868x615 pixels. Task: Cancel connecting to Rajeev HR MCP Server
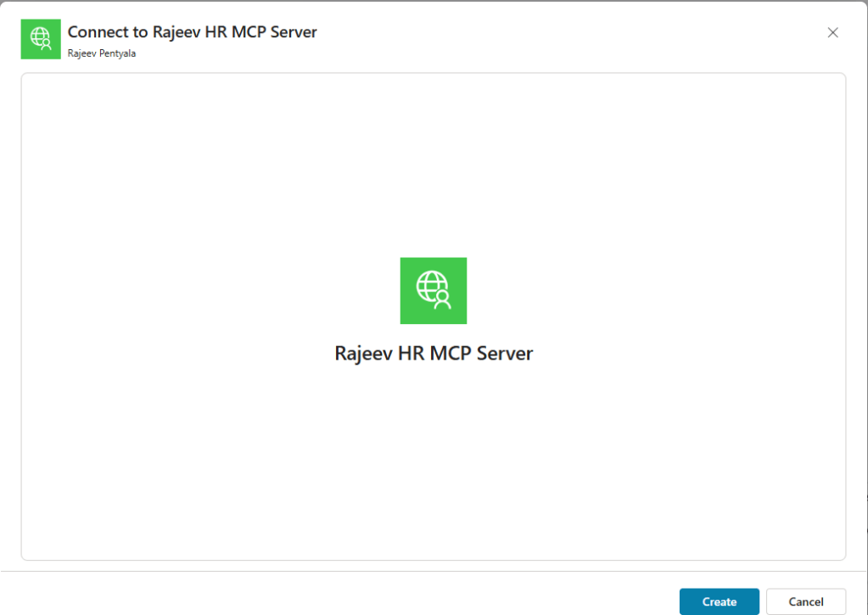805,601
